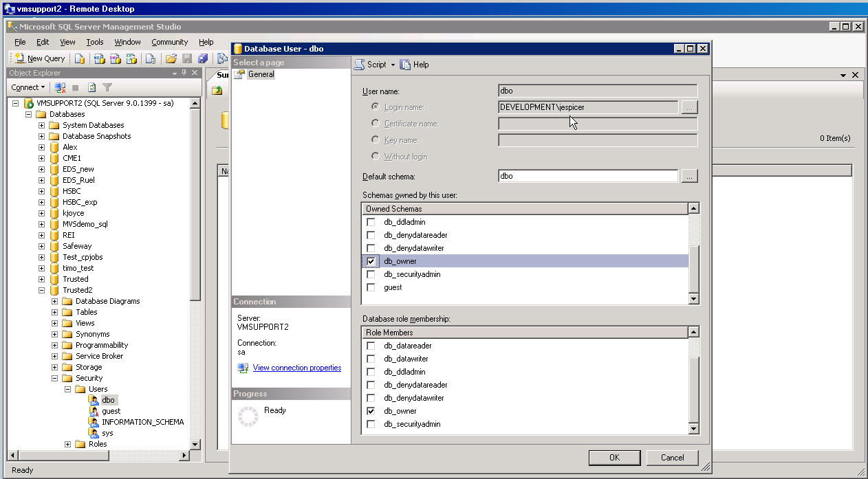The image size is (868, 479).
Task: Select the Without login radio button
Action: tap(376, 157)
